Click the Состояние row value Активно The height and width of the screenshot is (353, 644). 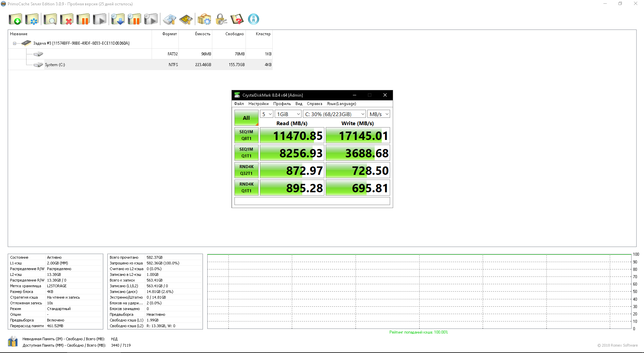[x=54, y=257]
